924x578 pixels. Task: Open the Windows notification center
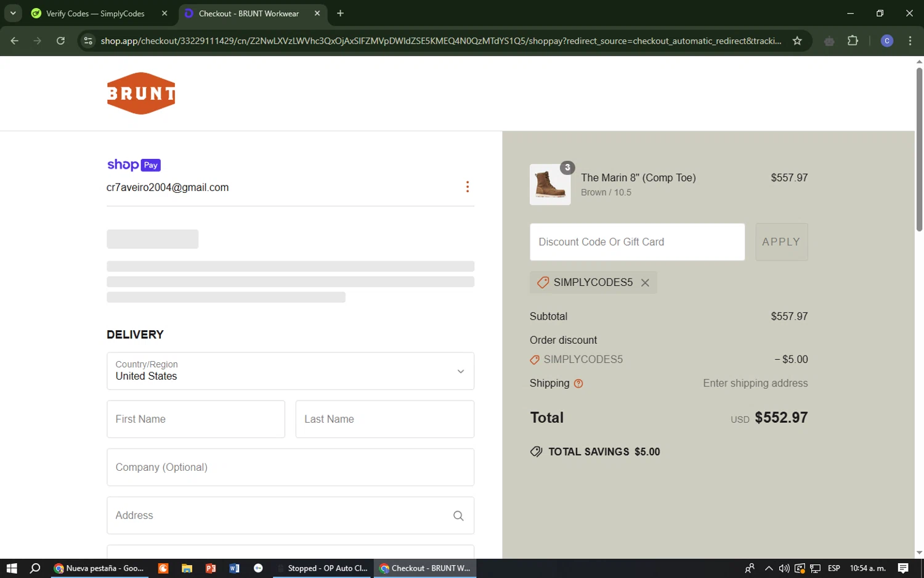903,568
